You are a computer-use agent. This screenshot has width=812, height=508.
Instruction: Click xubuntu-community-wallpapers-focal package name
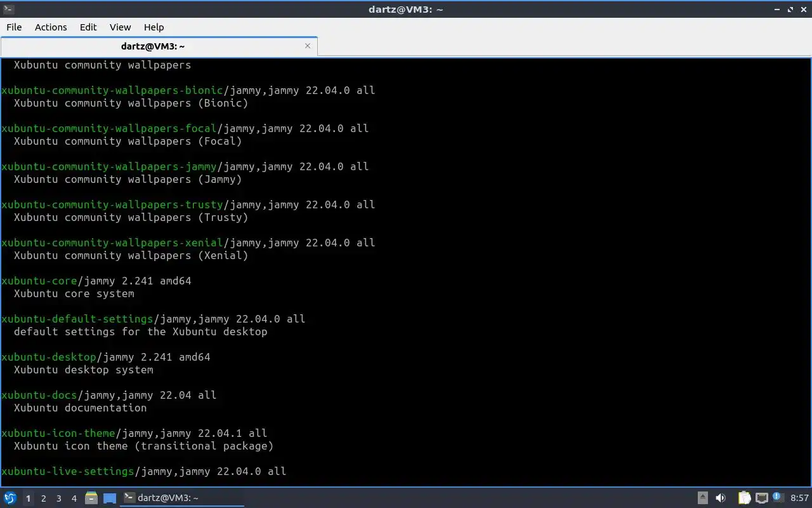(109, 128)
